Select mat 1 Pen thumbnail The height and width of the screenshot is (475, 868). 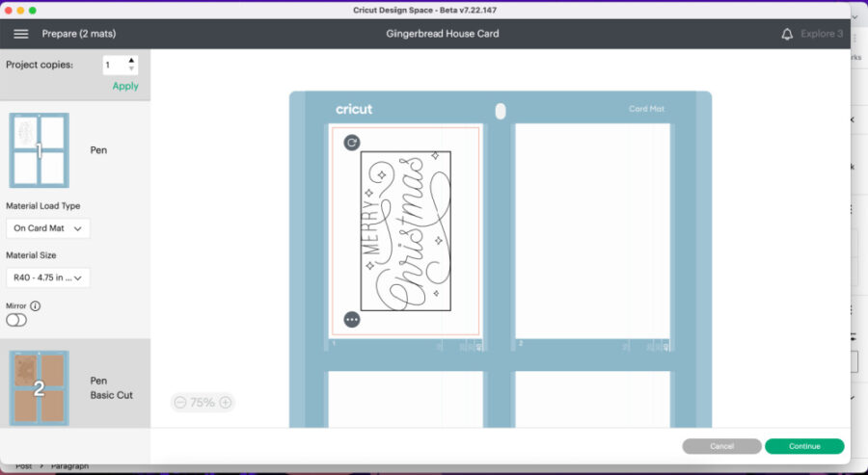[39, 150]
